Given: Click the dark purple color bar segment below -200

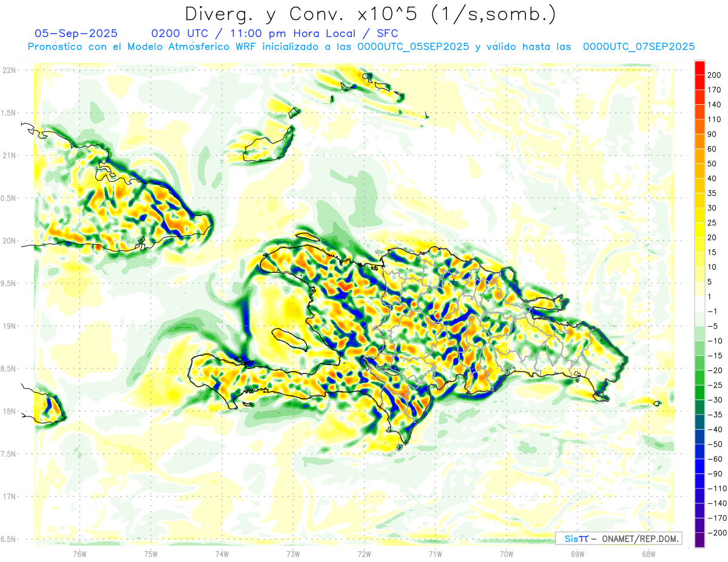Looking at the screenshot, I should point(699,540).
